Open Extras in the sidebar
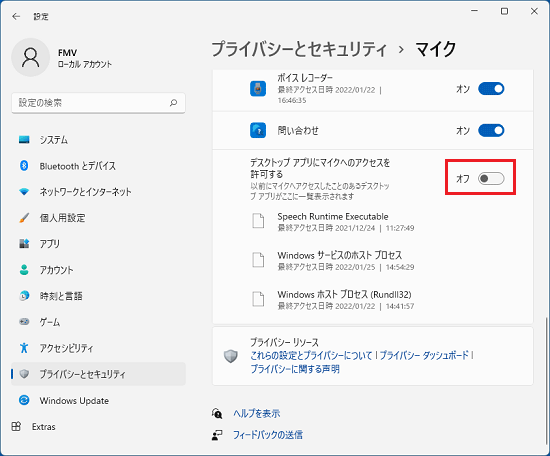The height and width of the screenshot is (456, 550). (98, 426)
